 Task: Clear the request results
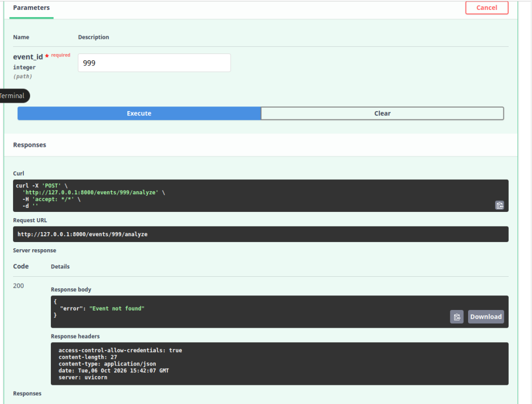(382, 113)
